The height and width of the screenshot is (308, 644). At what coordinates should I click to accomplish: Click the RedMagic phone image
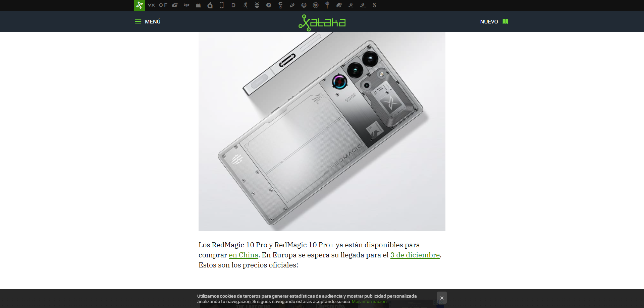pyautogui.click(x=322, y=131)
